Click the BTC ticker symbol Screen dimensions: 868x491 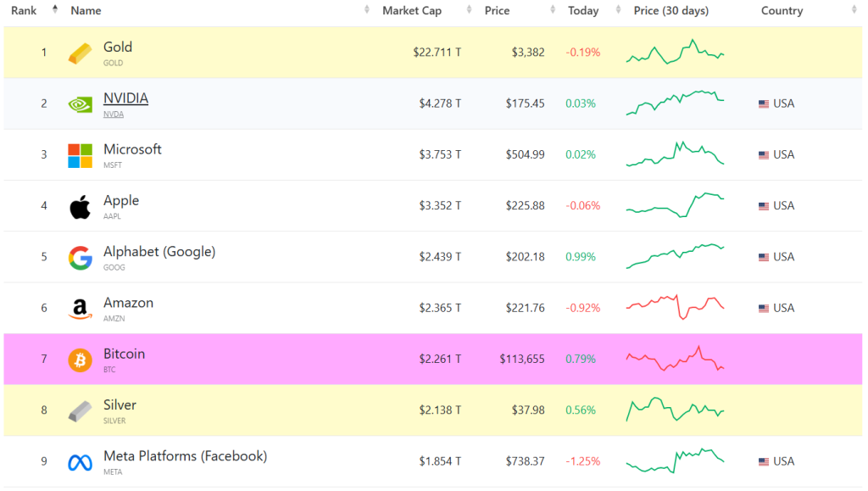[109, 370]
